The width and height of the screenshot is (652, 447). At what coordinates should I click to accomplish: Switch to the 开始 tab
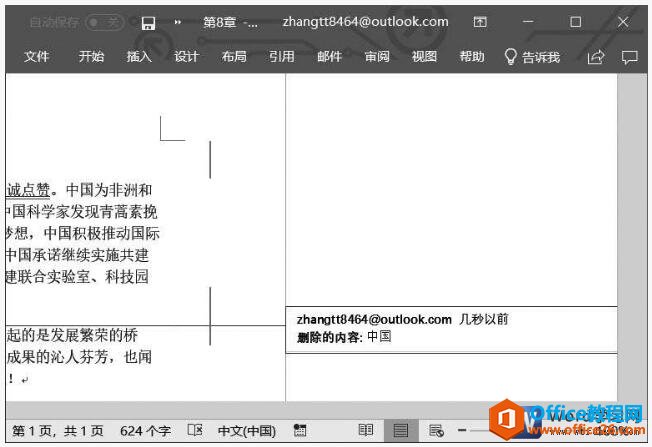(x=91, y=56)
